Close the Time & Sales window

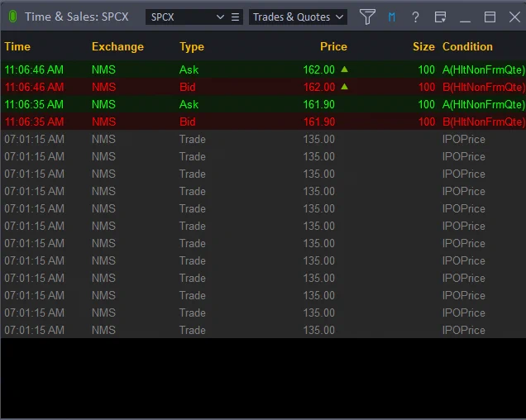click(514, 17)
